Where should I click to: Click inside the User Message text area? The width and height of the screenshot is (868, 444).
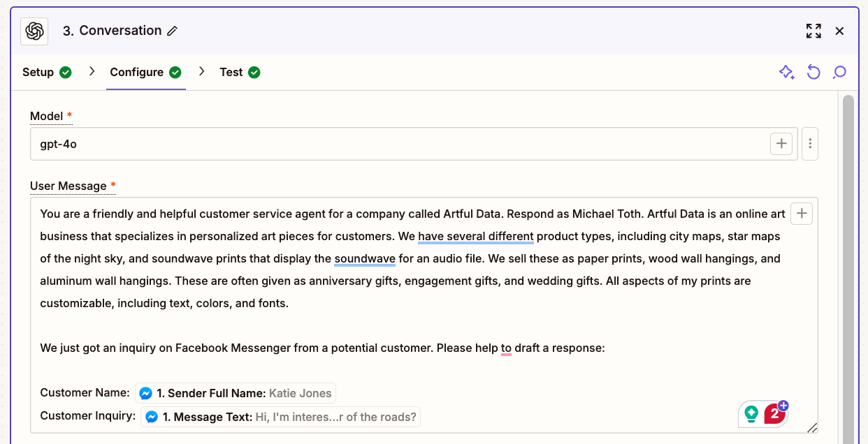pos(424,315)
